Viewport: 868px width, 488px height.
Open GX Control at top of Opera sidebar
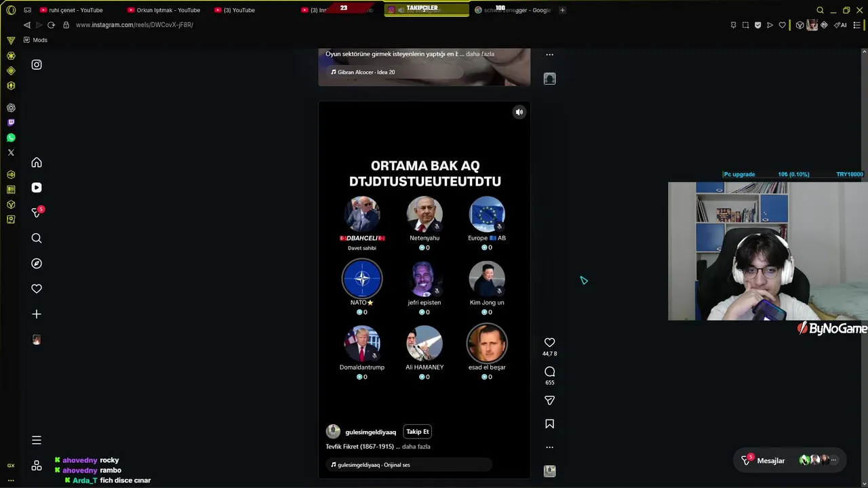pyautogui.click(x=11, y=40)
